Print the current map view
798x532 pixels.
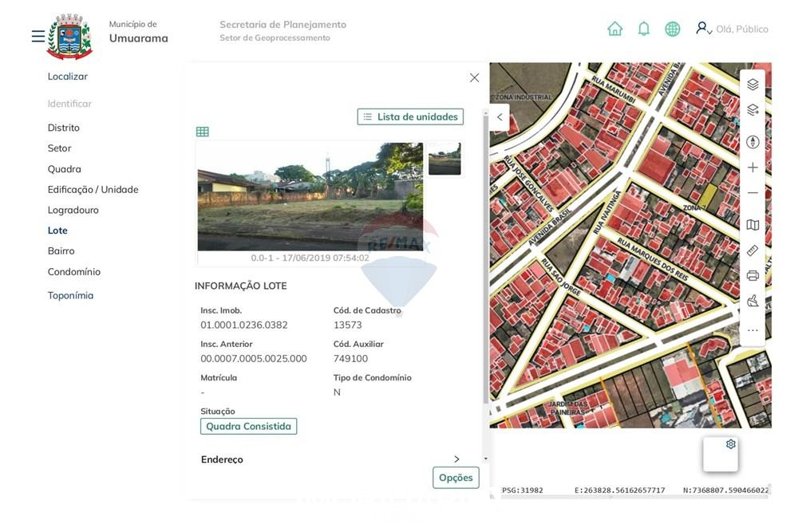point(753,276)
